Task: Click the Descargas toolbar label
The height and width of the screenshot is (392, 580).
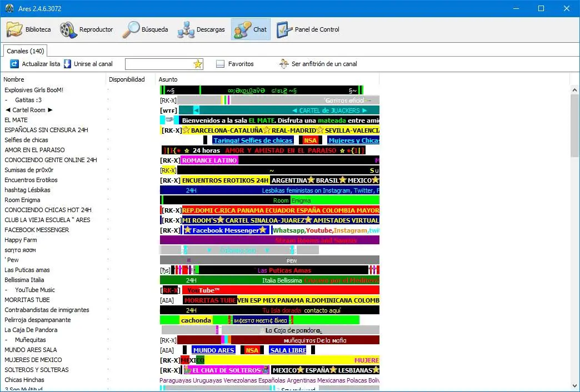Action: [x=211, y=29]
